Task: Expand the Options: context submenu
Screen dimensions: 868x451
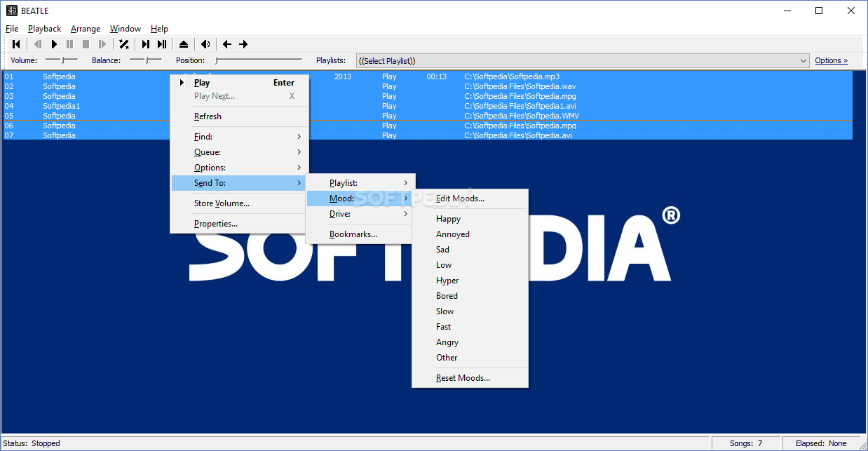Action: click(239, 168)
